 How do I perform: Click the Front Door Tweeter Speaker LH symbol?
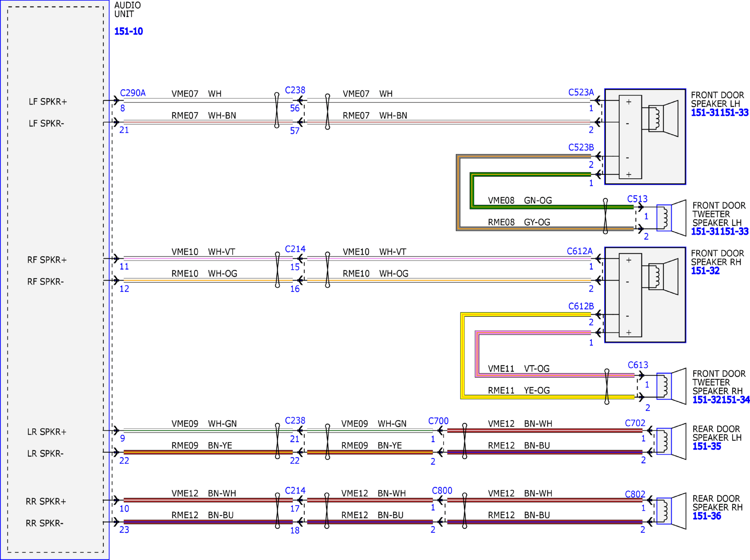pyautogui.click(x=671, y=218)
